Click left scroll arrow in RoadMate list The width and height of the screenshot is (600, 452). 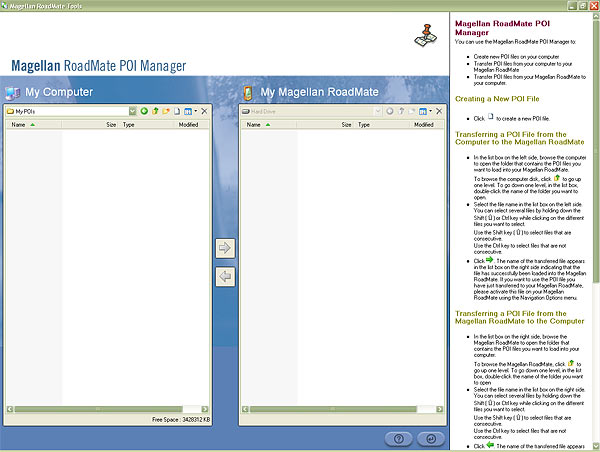[x=245, y=409]
